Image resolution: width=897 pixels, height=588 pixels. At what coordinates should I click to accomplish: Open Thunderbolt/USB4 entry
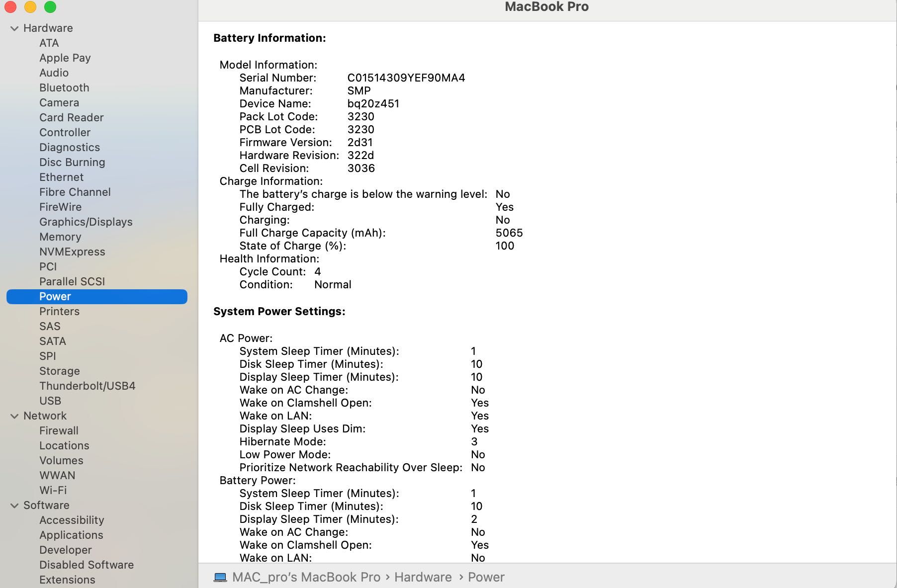point(88,386)
